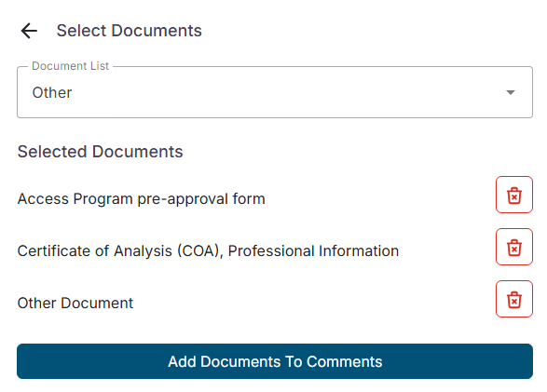Select the Access Program pre-approval form row
Viewport: 547px width, 392px height.
[x=142, y=199]
